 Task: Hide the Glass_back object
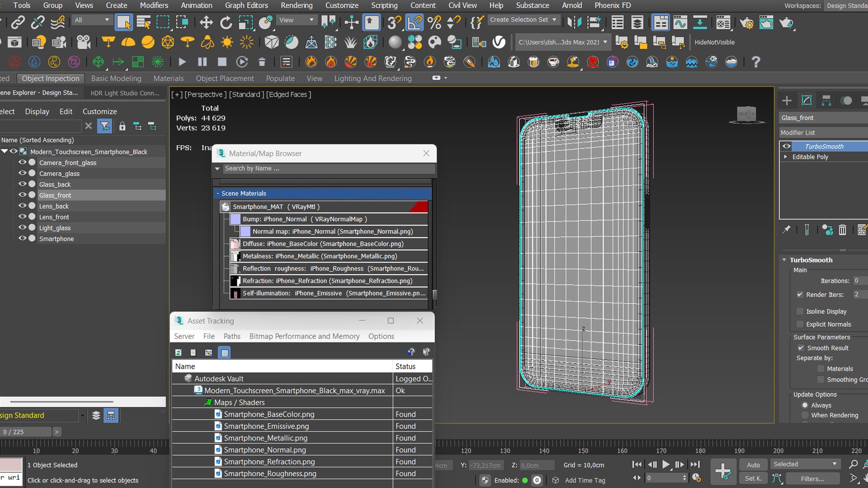[x=22, y=184]
